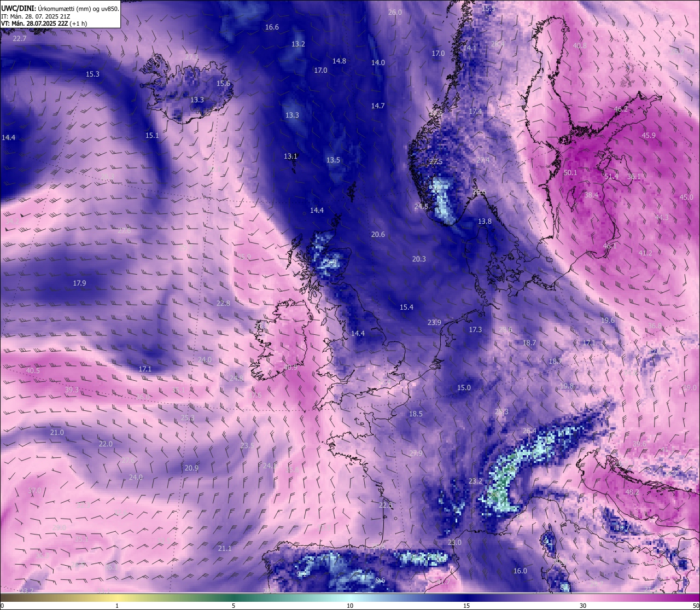Click the 20.6 value over North Sea
The width and height of the screenshot is (700, 610).
pyautogui.click(x=378, y=234)
